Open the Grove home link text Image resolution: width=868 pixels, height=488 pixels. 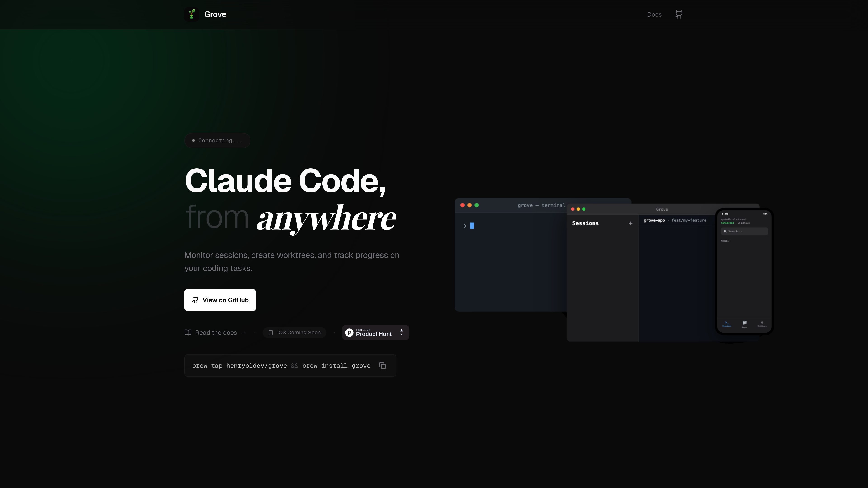215,14
